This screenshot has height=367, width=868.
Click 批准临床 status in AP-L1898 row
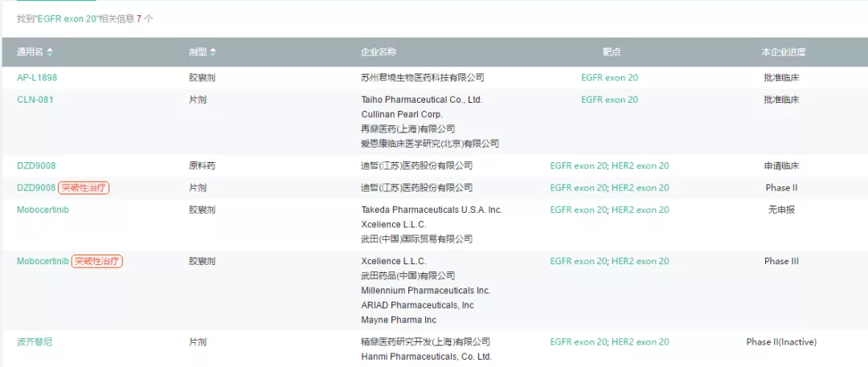pyautogui.click(x=782, y=78)
